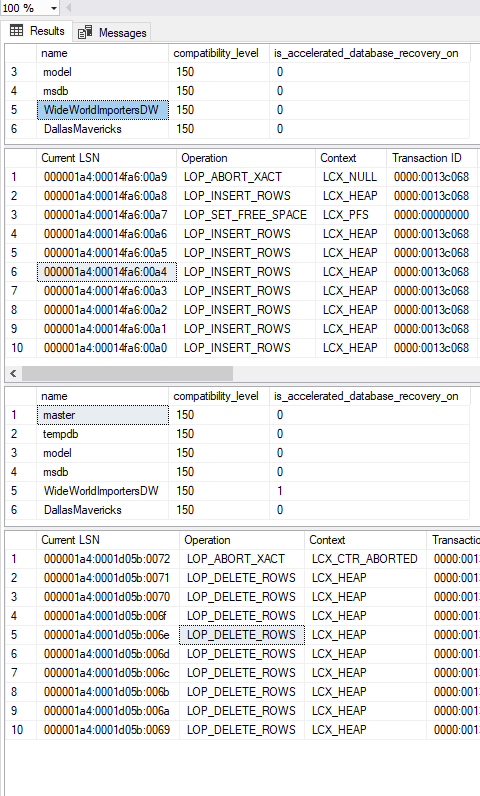Switch to the Messages tab
The width and height of the screenshot is (480, 796).
(x=112, y=32)
